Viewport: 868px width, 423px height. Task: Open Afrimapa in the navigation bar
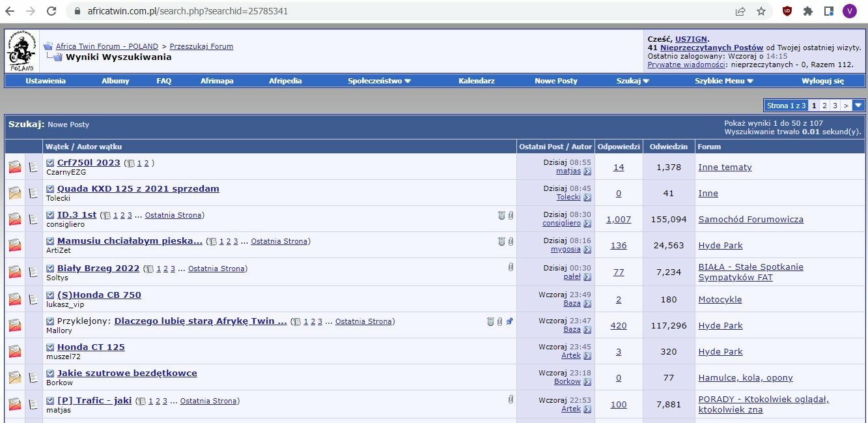pos(217,81)
